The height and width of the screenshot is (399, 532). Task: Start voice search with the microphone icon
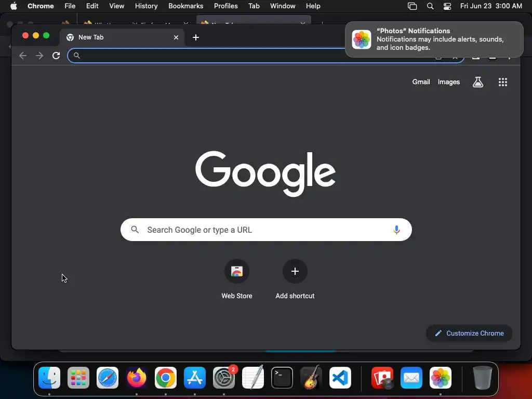point(396,230)
